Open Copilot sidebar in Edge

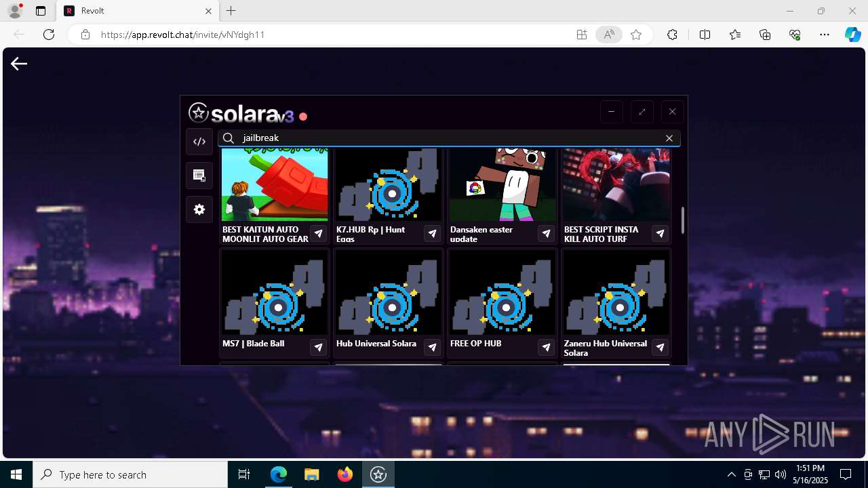coord(852,35)
